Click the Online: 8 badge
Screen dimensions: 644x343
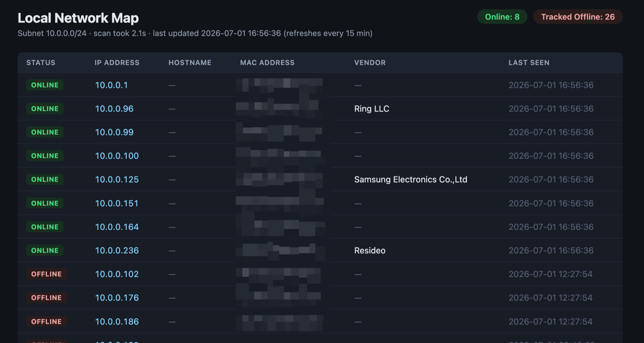point(502,17)
